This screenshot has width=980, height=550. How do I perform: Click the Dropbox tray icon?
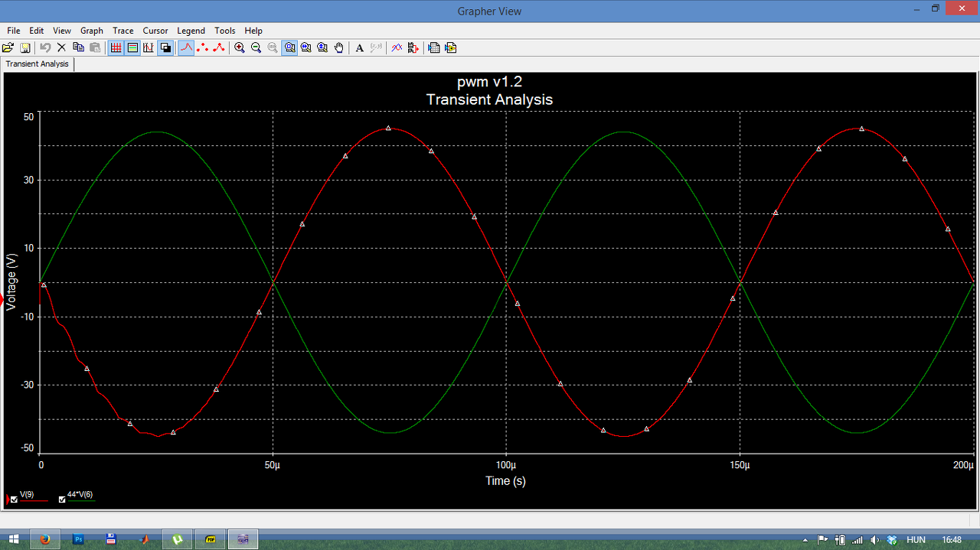click(892, 540)
